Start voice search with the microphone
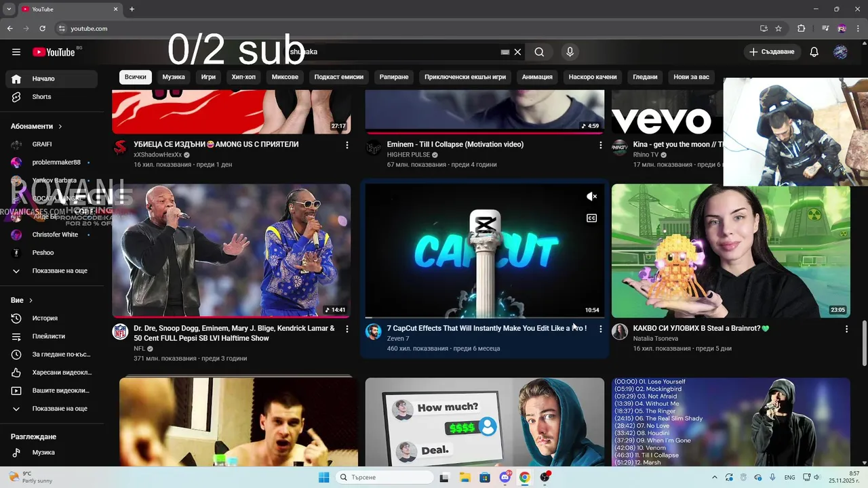The image size is (868, 488). tap(570, 52)
